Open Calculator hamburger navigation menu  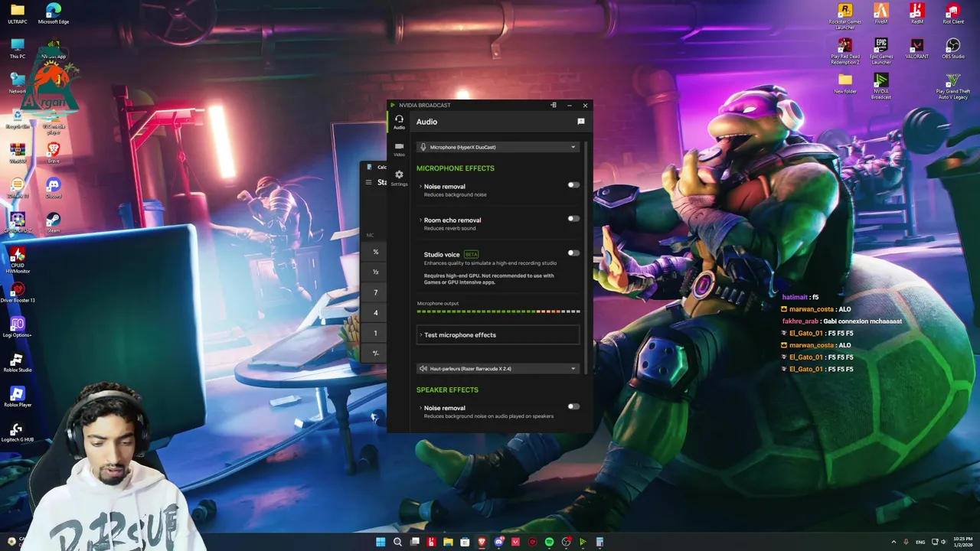pos(368,182)
